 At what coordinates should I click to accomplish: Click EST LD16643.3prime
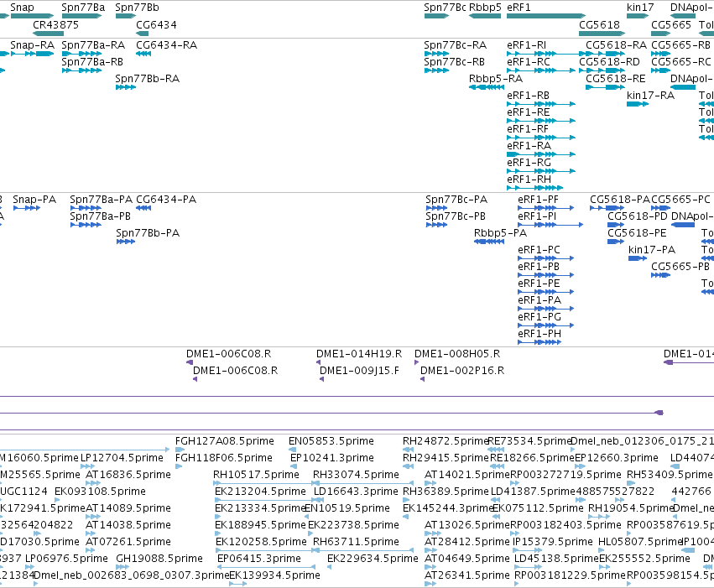(x=319, y=501)
